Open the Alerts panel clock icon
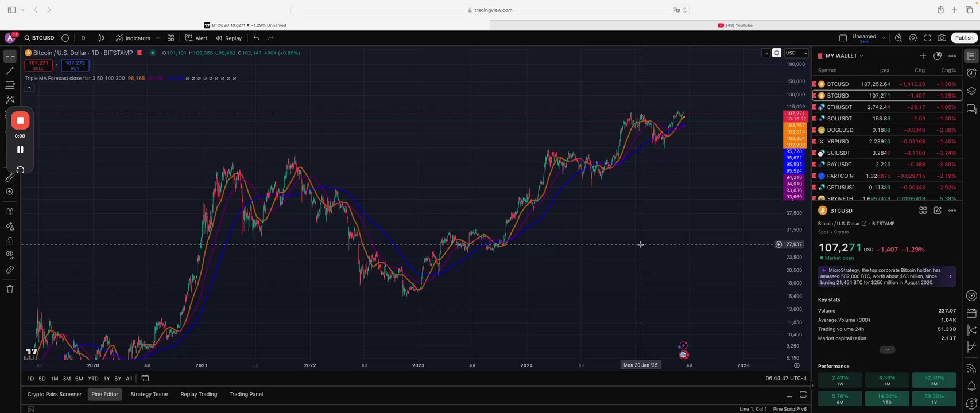Viewport: 980px width, 413px height. (x=971, y=73)
